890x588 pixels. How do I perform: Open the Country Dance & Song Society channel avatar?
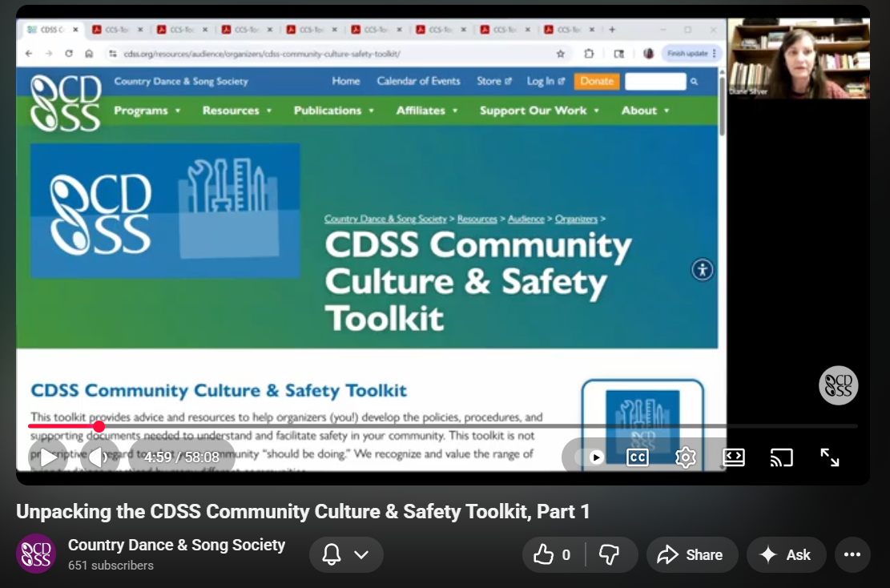[x=36, y=554]
